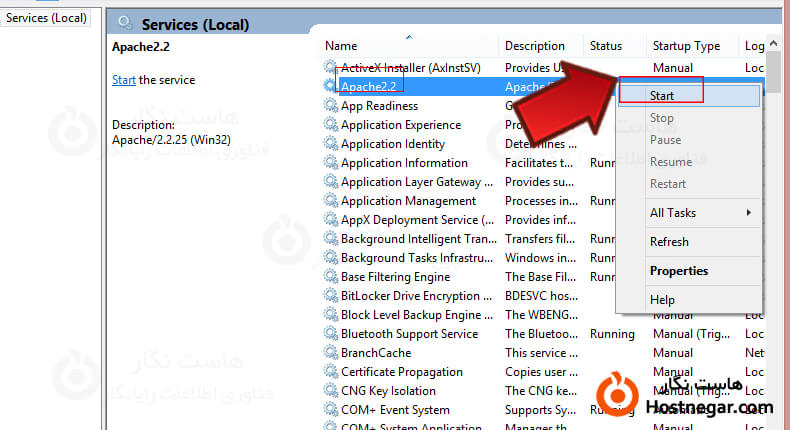Click the Status column header

point(606,46)
